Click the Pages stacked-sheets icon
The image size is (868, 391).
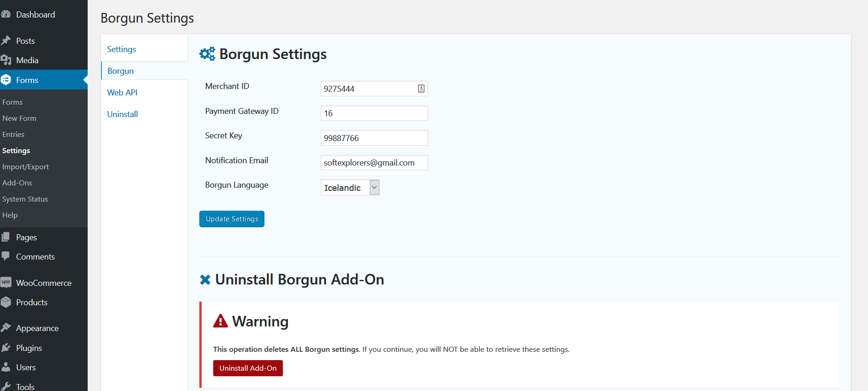pos(6,237)
